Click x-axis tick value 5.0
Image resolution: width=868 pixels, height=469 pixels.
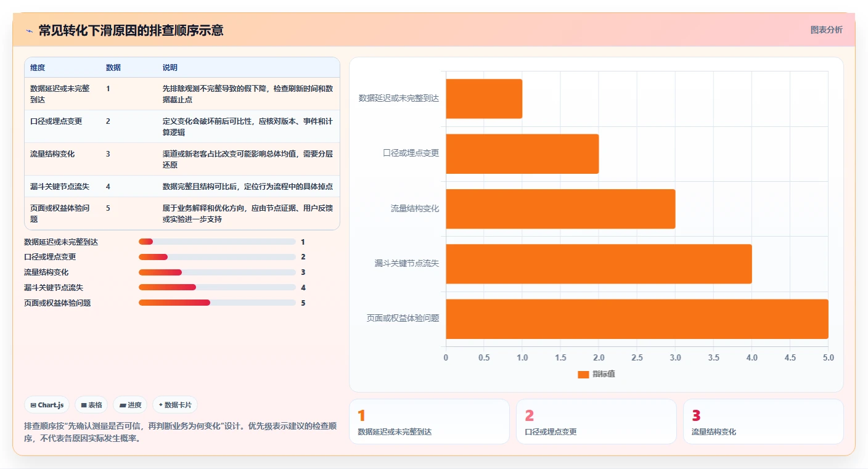(828, 357)
